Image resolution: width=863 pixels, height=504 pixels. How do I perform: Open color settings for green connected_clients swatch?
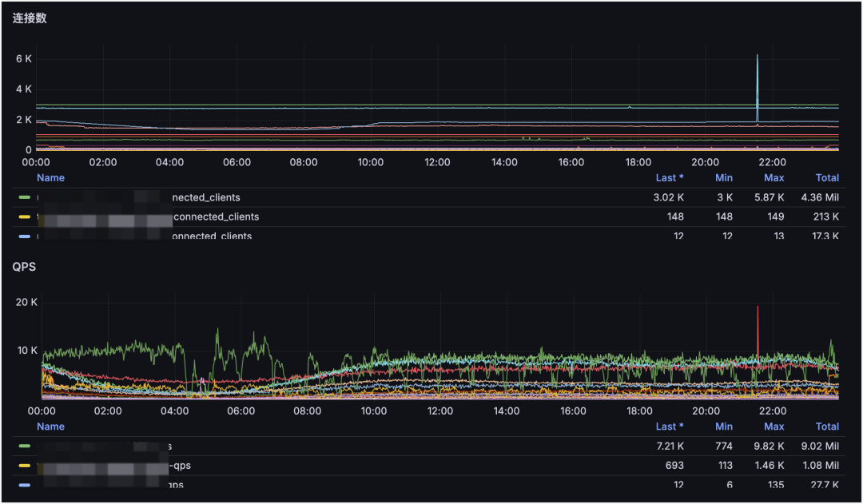click(25, 197)
